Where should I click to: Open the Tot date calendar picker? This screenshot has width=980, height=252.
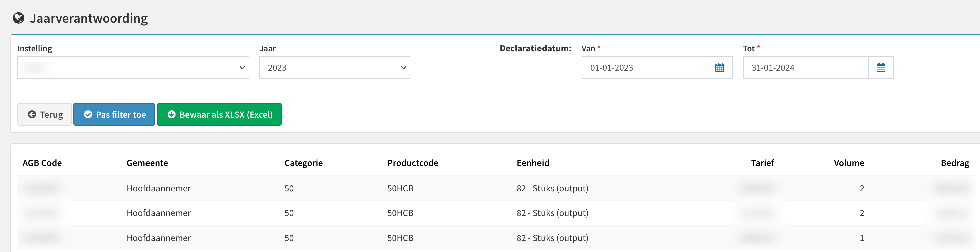pyautogui.click(x=881, y=67)
